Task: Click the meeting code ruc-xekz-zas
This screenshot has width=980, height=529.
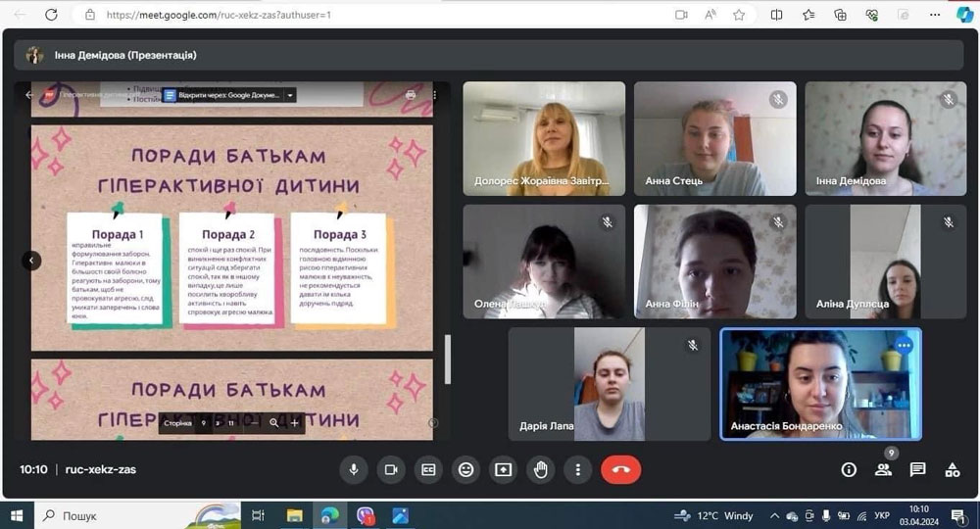Action: (101, 469)
